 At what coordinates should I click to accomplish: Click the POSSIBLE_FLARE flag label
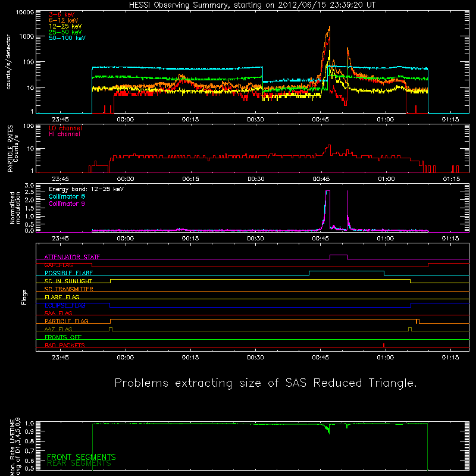coord(68,273)
